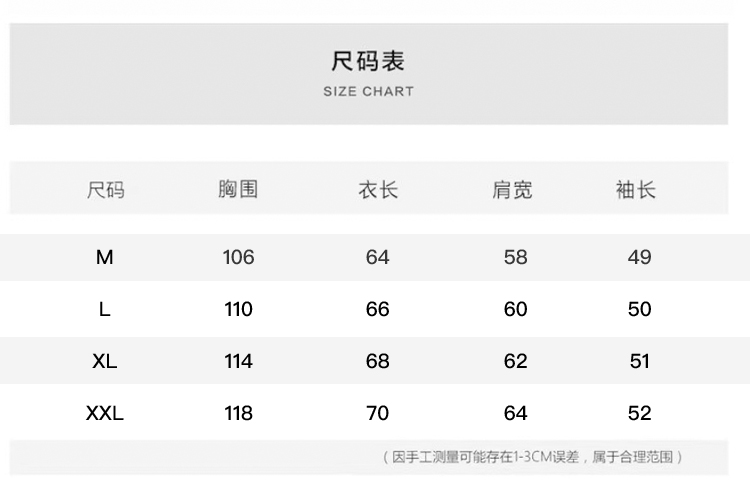
Task: Click the 58 shoulder width for M
Action: 515,257
